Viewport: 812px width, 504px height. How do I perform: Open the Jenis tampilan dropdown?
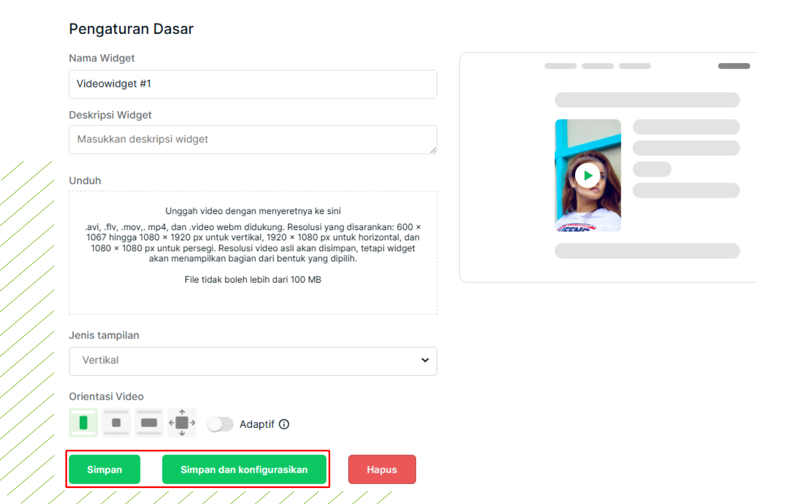point(253,361)
